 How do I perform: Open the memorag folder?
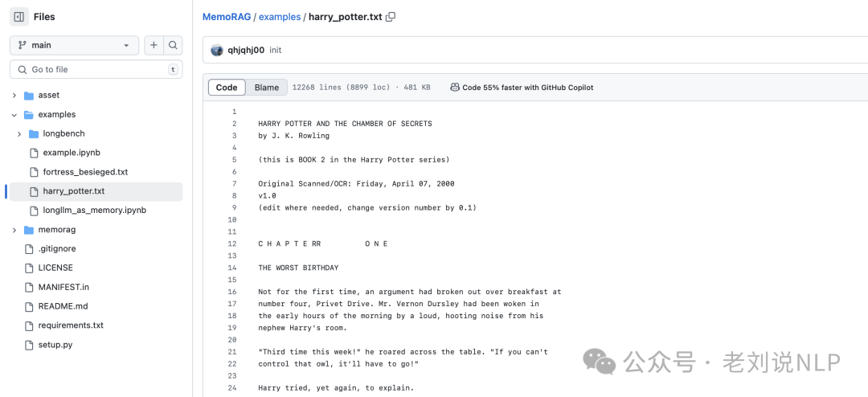57,230
